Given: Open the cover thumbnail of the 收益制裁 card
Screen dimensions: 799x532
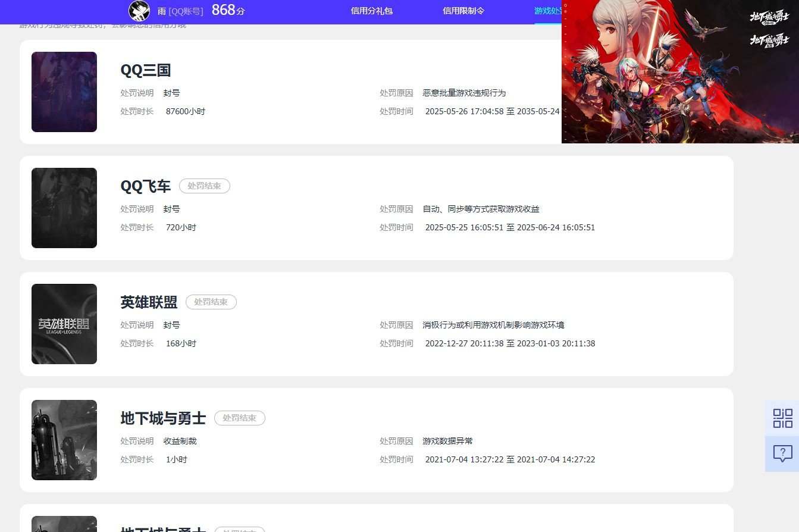Looking at the screenshot, I should tap(64, 440).
